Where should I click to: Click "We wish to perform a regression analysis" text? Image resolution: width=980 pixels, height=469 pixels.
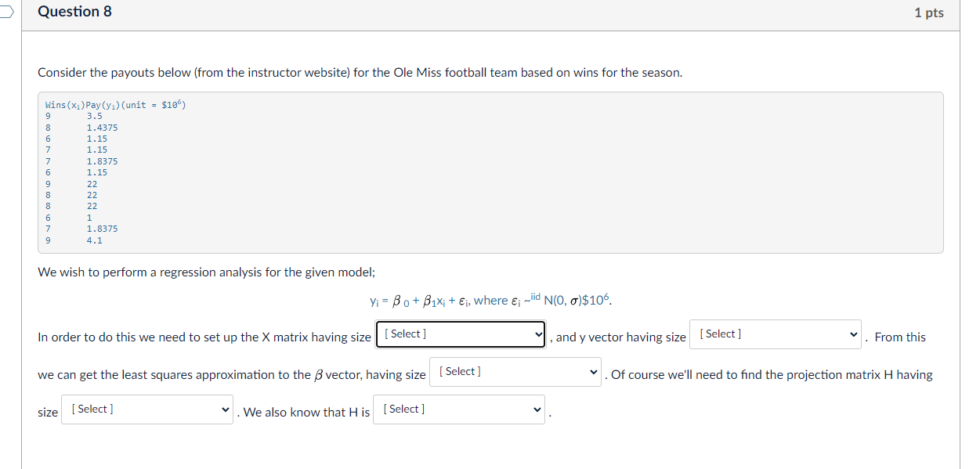point(207,272)
